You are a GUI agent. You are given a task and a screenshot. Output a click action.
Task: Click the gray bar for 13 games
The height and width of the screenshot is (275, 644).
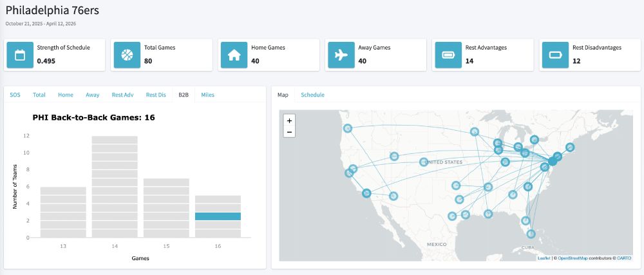click(63, 212)
